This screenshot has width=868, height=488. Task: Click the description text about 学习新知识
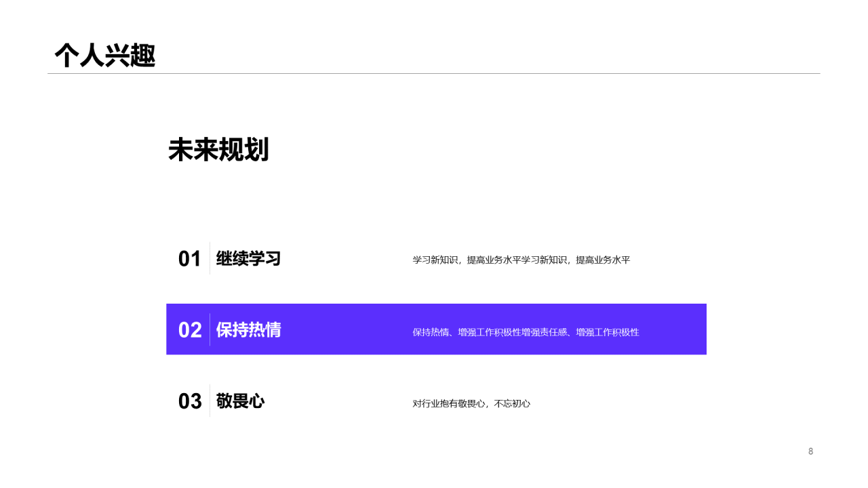(x=521, y=260)
